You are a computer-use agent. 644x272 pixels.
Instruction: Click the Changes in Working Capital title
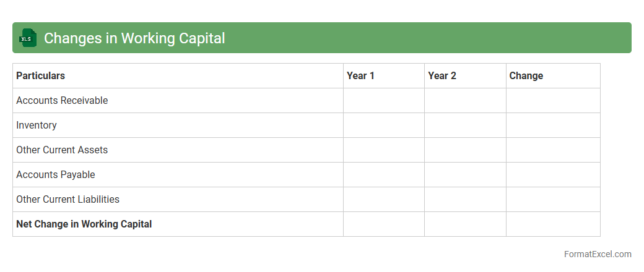[x=134, y=38]
